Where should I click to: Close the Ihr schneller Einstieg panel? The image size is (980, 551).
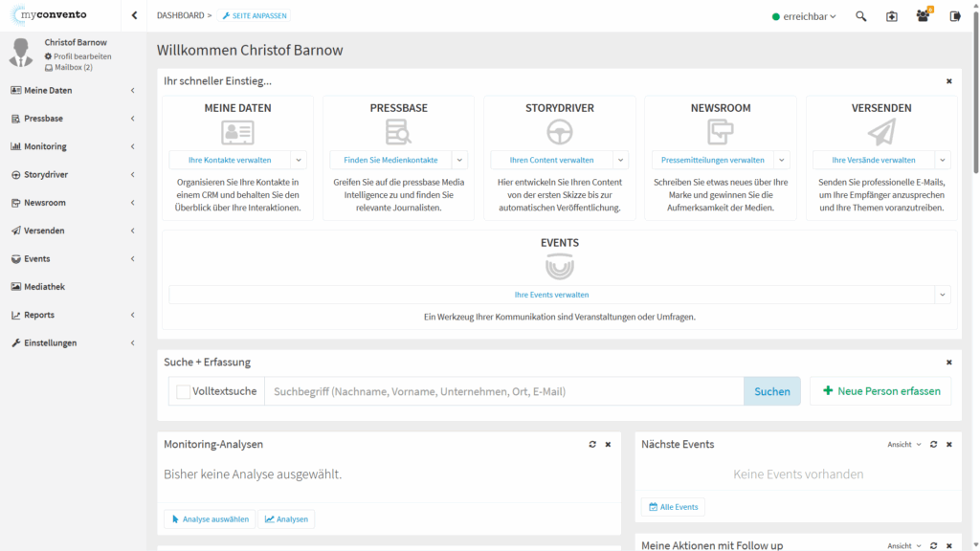pyautogui.click(x=949, y=81)
